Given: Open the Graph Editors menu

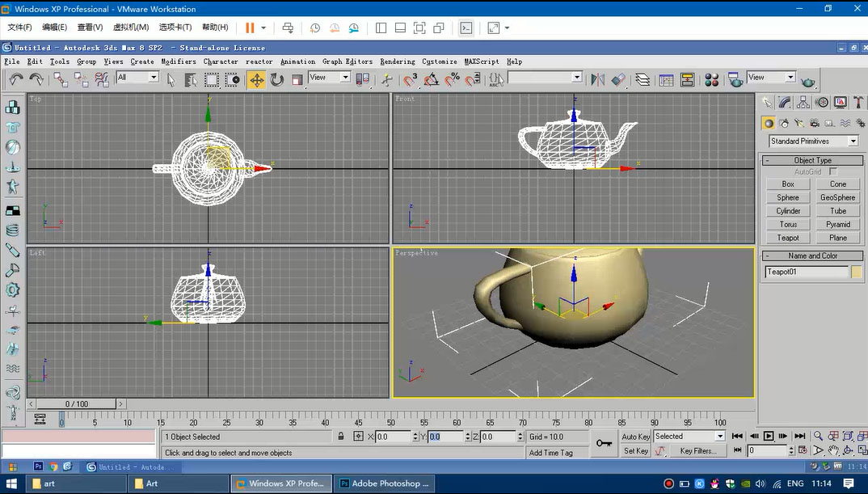Looking at the screenshot, I should (347, 61).
